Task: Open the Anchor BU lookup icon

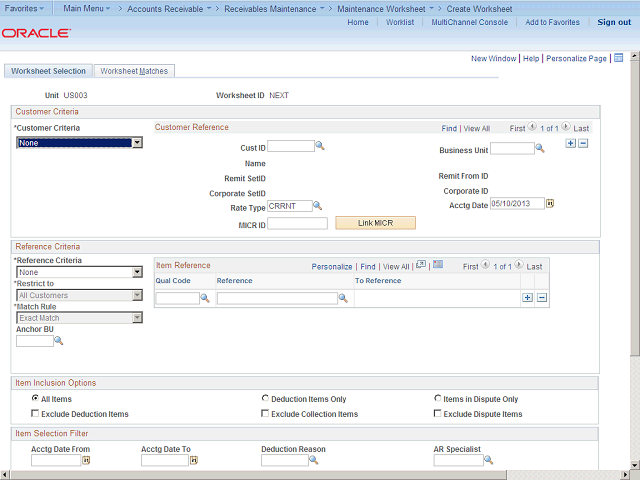Action: click(58, 341)
